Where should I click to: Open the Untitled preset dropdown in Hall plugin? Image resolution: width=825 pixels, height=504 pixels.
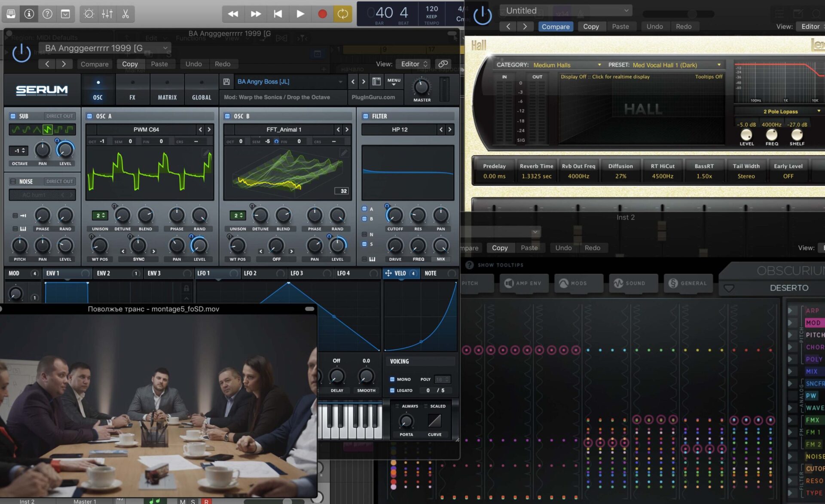(565, 10)
